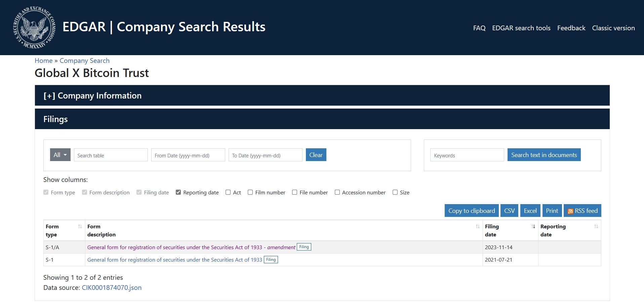Sort by the Form description column
Viewport: 644px width, 306px height.
coord(284,231)
